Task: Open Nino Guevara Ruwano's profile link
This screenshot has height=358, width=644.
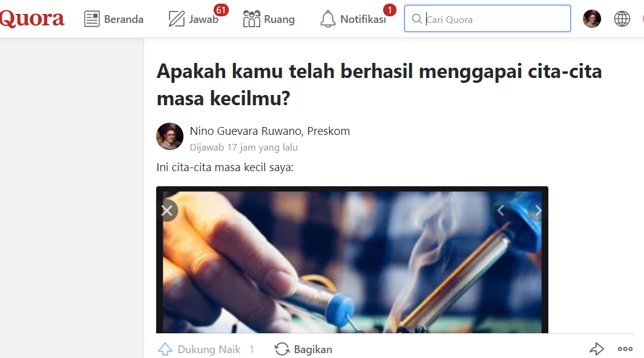Action: [x=246, y=131]
